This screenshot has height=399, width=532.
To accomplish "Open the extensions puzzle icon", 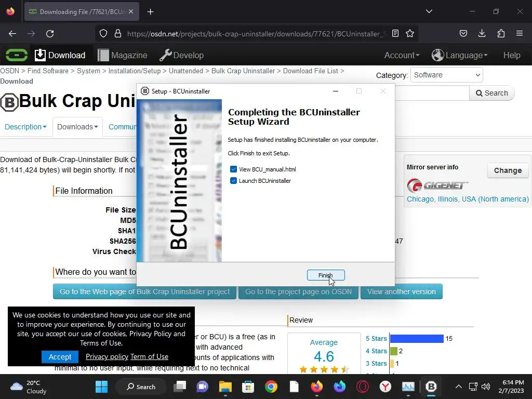I will 501,34.
